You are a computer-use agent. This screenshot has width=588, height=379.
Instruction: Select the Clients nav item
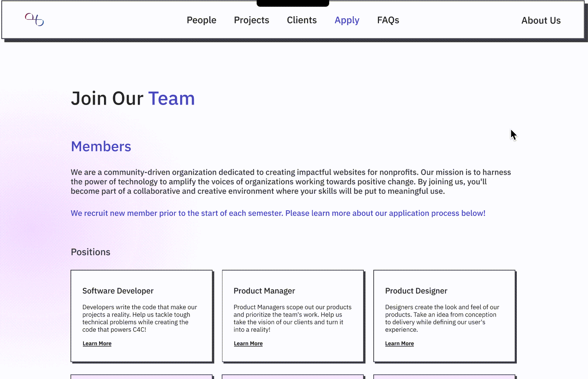tap(301, 20)
